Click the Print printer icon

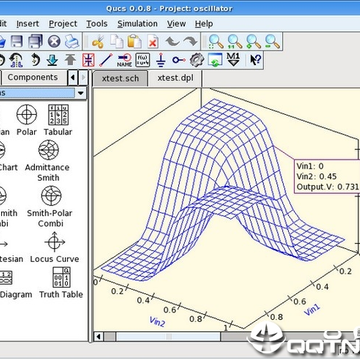point(72,42)
